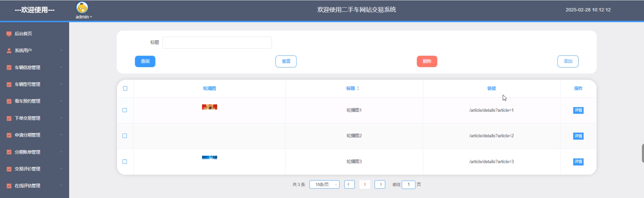Sort table by 标题 sort arrows
Image resolution: width=644 pixels, height=198 pixels.
358,88
